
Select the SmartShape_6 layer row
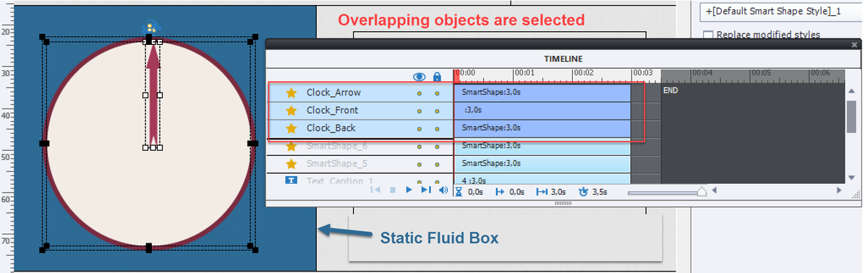pos(360,146)
